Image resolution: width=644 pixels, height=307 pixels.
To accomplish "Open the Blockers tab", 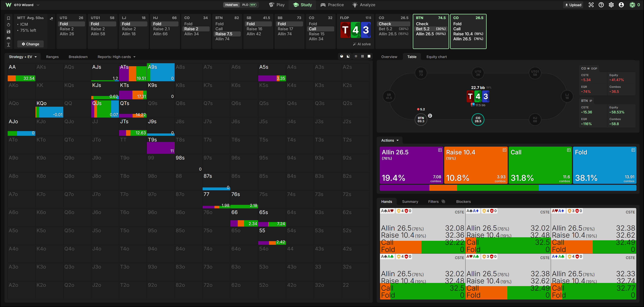I will tap(463, 201).
